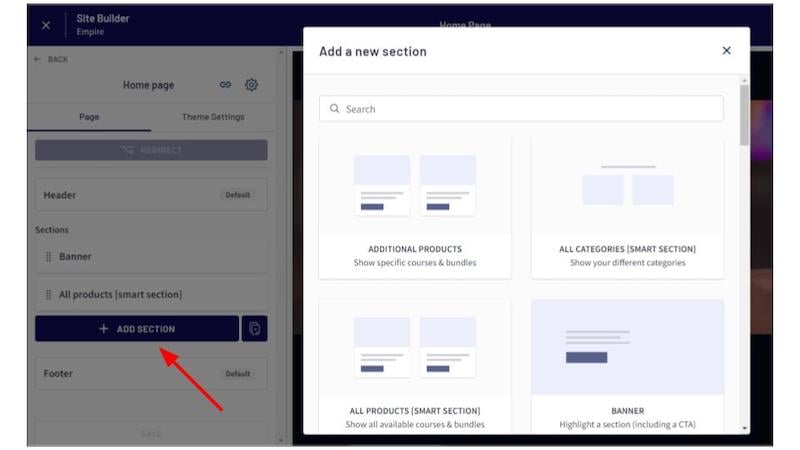The height and width of the screenshot is (450, 800).
Task: Click the dialog scroll up arrow
Action: point(744,81)
